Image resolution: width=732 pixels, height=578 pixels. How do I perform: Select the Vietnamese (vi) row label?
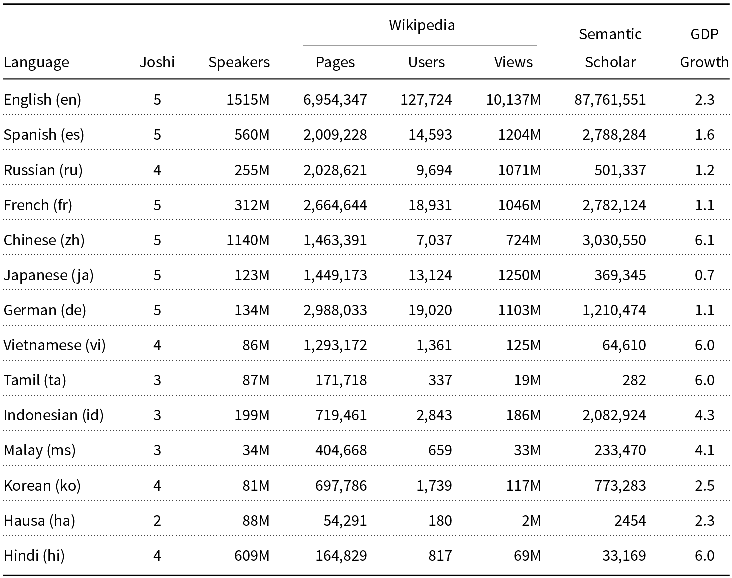55,345
